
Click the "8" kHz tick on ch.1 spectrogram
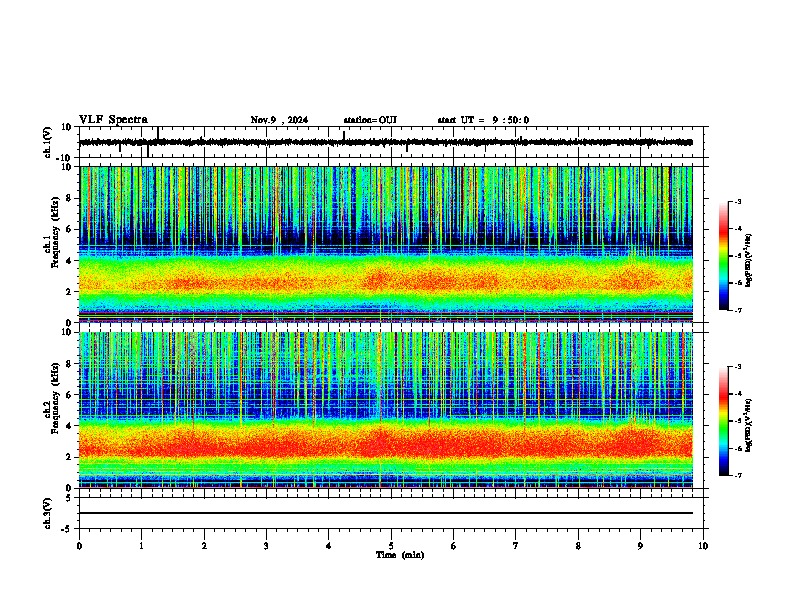click(69, 198)
